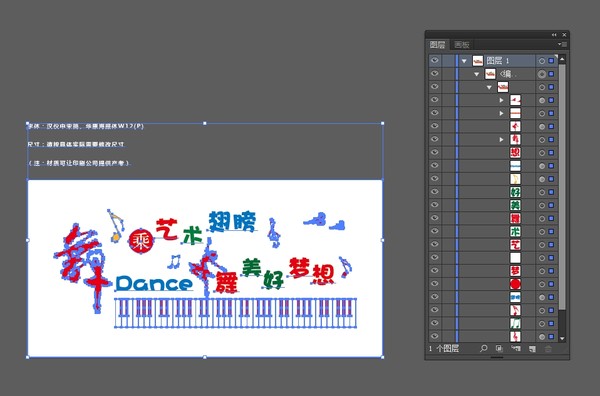Click Create New Sublayer icon
The image size is (600, 396).
[516, 349]
